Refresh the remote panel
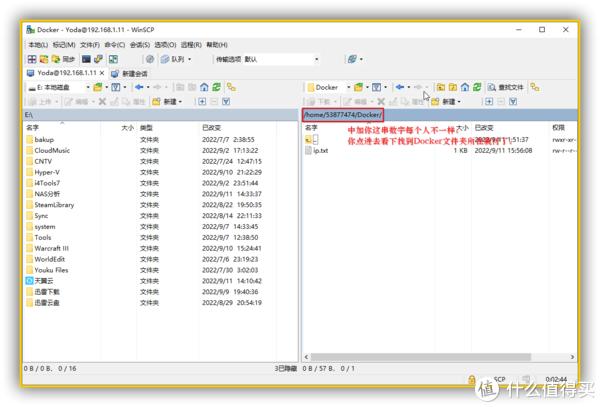The width and height of the screenshot is (600, 407). [477, 87]
